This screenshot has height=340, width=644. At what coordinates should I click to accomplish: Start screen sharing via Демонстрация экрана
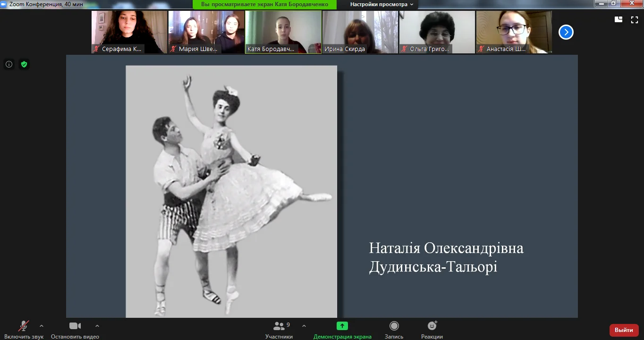pos(342,329)
